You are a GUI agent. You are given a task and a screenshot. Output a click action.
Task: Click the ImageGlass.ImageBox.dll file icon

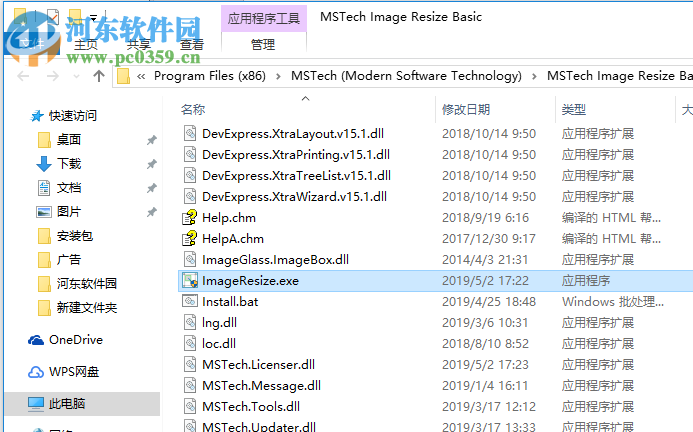click(190, 260)
